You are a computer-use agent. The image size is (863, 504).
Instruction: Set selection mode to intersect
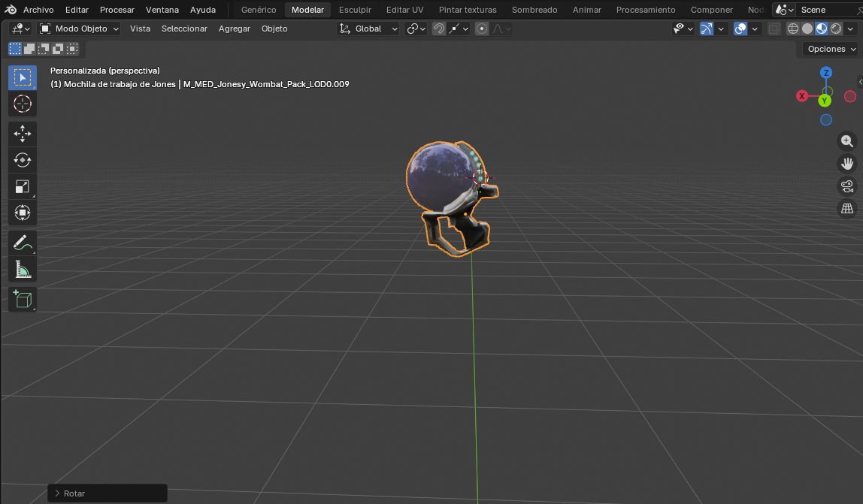(72, 49)
